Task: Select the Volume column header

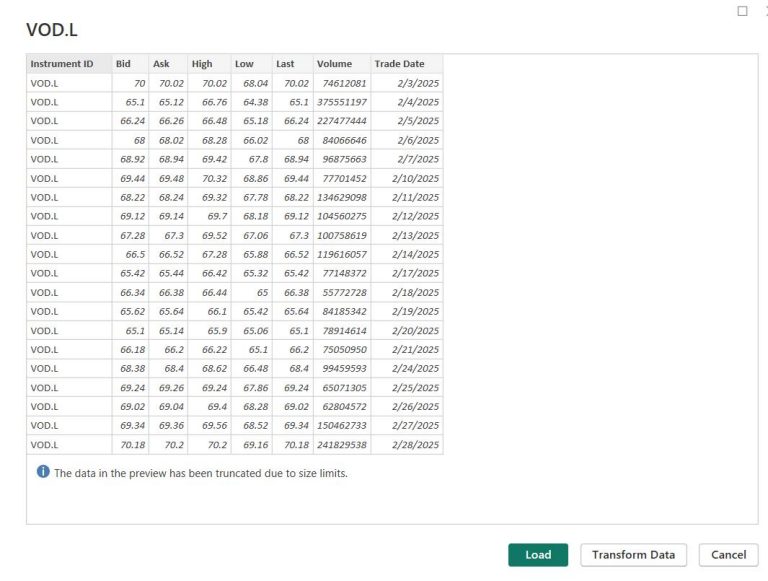Action: (x=342, y=64)
